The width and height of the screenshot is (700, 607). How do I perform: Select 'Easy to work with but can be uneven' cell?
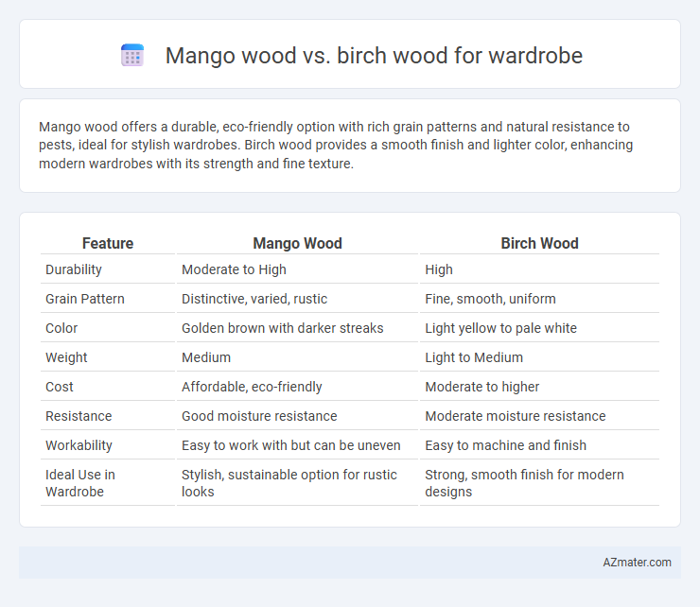coord(291,445)
